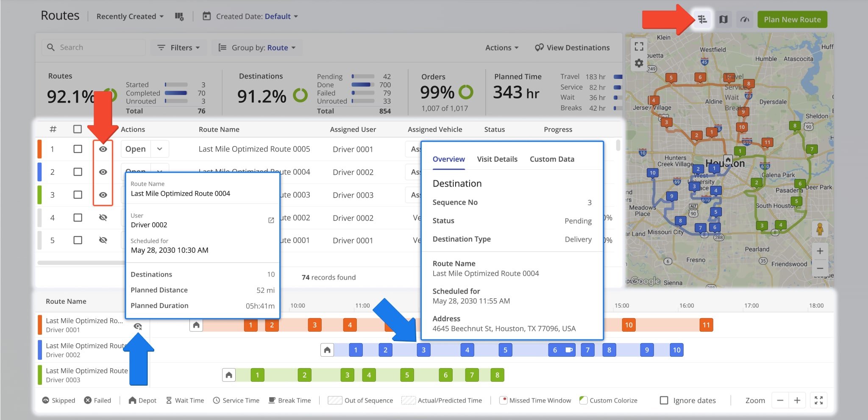This screenshot has height=420, width=868.
Task: Expand the Filters dropdown
Action: pos(178,48)
